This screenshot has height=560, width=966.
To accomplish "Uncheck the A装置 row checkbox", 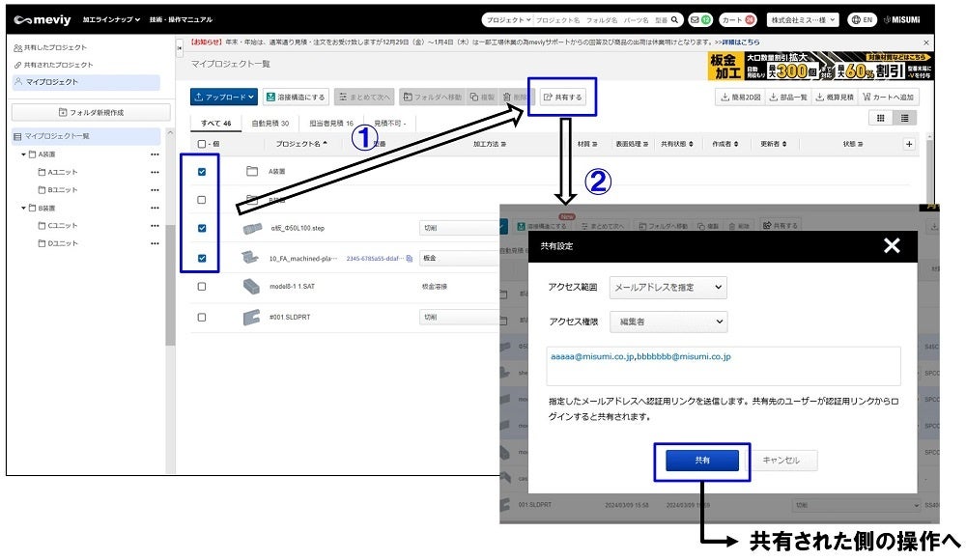I will (202, 172).
